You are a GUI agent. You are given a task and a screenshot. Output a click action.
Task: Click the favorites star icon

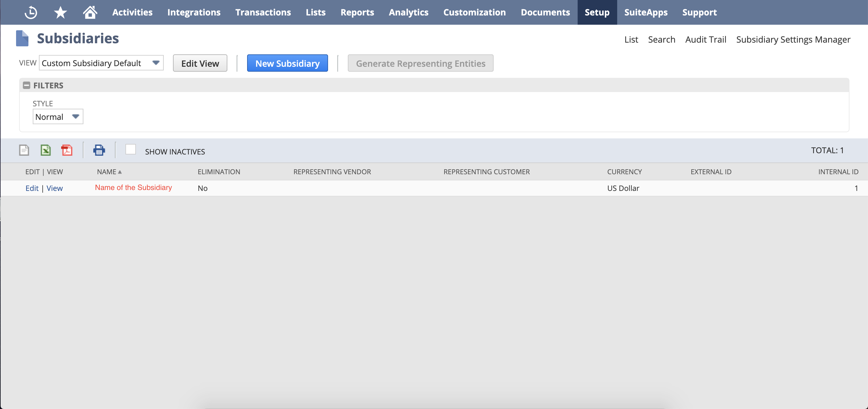(60, 12)
